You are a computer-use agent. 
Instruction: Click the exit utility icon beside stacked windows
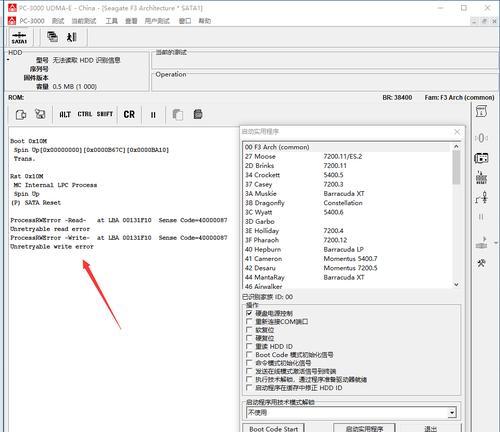coord(72,37)
